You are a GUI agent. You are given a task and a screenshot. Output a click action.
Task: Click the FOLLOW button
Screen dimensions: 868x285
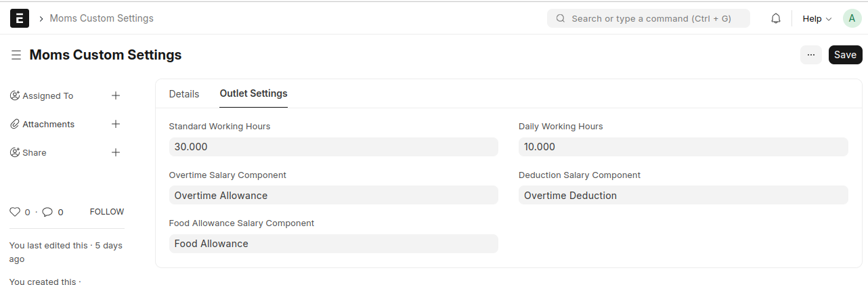pyautogui.click(x=107, y=212)
